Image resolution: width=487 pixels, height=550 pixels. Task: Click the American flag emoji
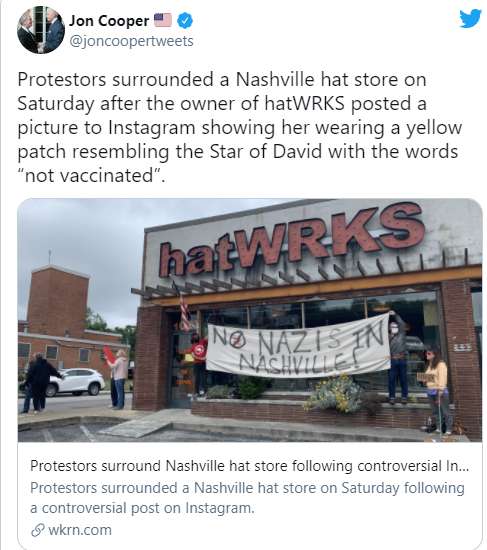point(163,20)
